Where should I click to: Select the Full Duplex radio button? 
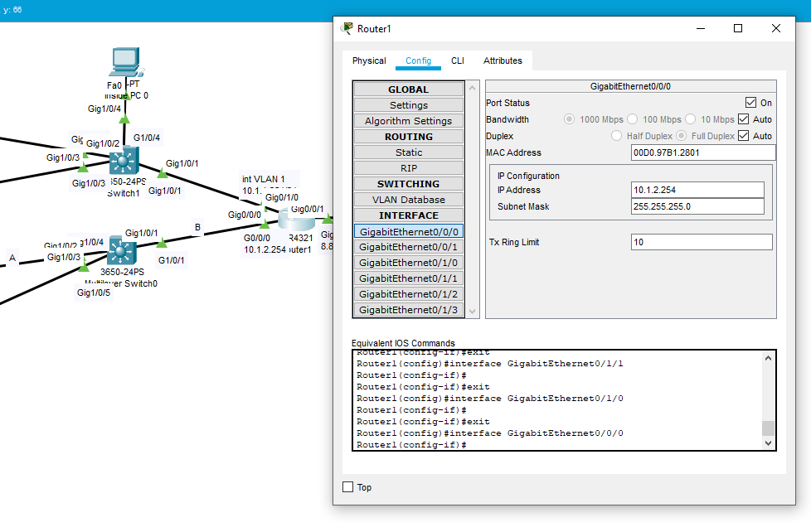coord(681,135)
